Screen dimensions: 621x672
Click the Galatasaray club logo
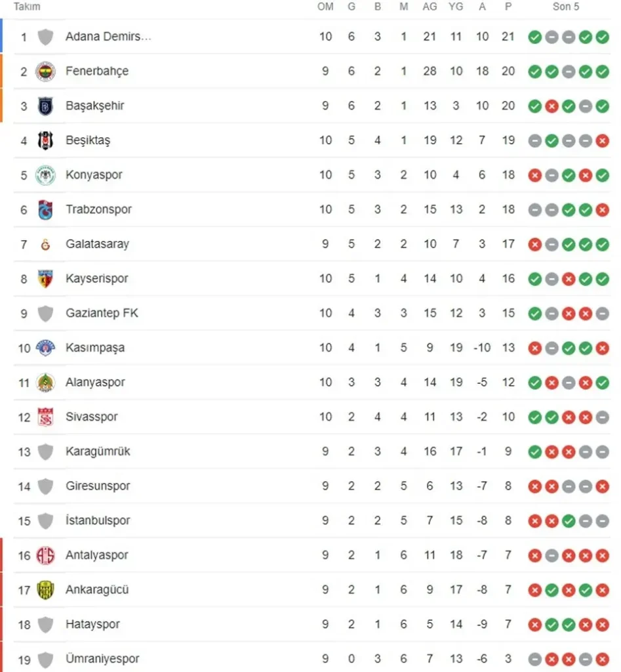point(45,244)
